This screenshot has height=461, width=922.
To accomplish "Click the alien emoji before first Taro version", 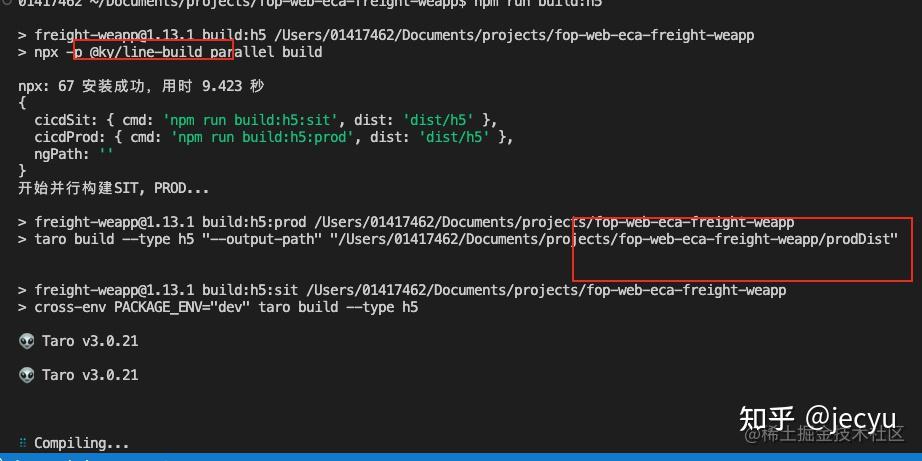I will [x=26, y=341].
